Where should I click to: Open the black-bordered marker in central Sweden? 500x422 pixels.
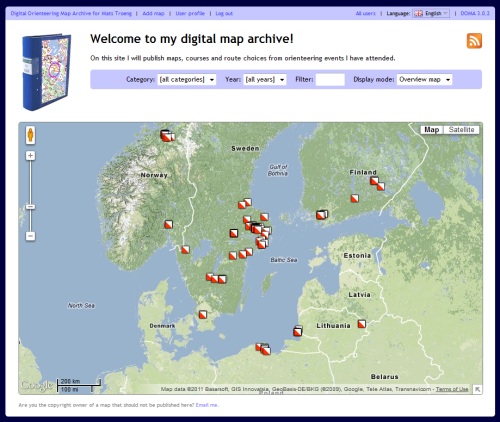point(234,233)
